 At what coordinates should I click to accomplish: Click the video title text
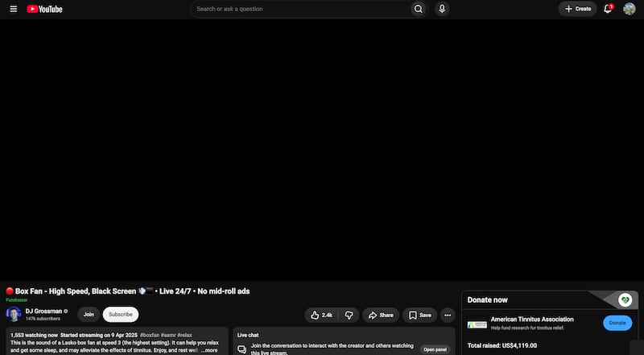pyautogui.click(x=128, y=291)
